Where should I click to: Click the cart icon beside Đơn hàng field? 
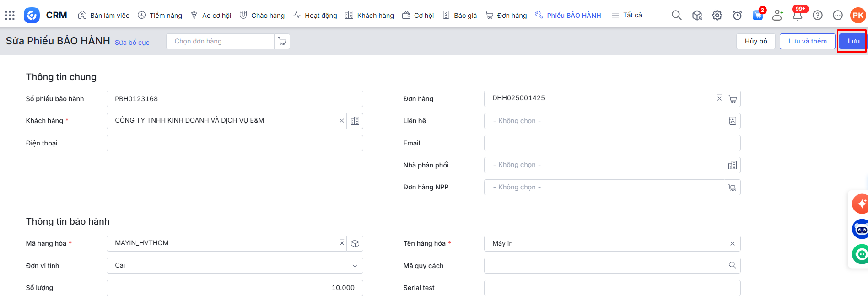pyautogui.click(x=732, y=99)
